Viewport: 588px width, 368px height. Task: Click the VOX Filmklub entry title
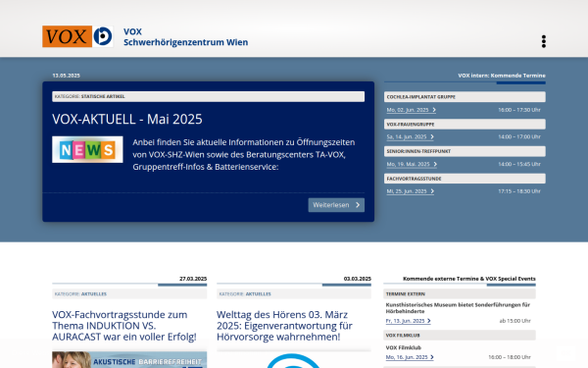[404, 347]
